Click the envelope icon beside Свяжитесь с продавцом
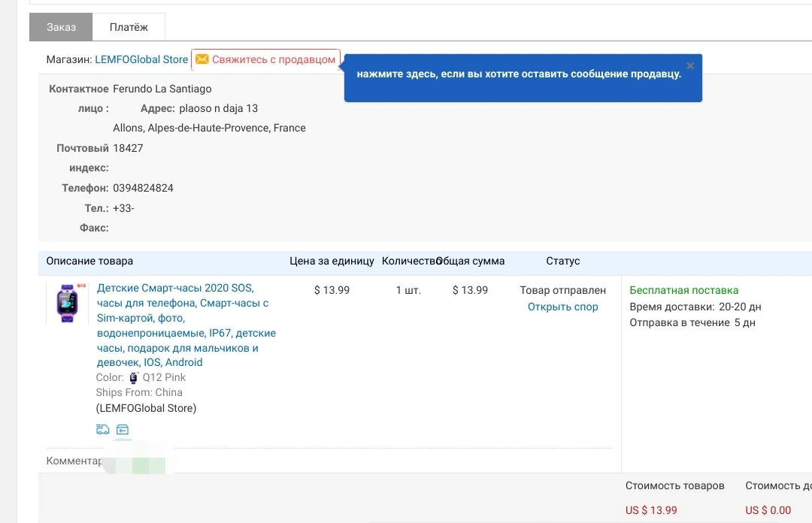812x523 pixels. point(202,59)
